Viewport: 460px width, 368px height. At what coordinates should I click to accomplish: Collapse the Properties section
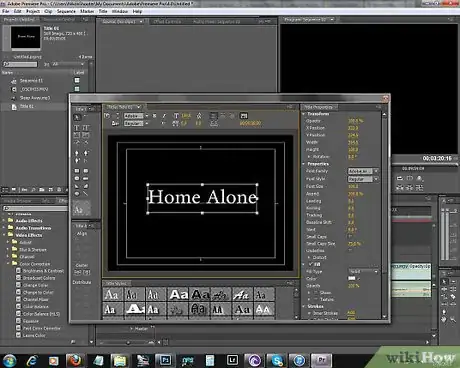[x=304, y=164]
